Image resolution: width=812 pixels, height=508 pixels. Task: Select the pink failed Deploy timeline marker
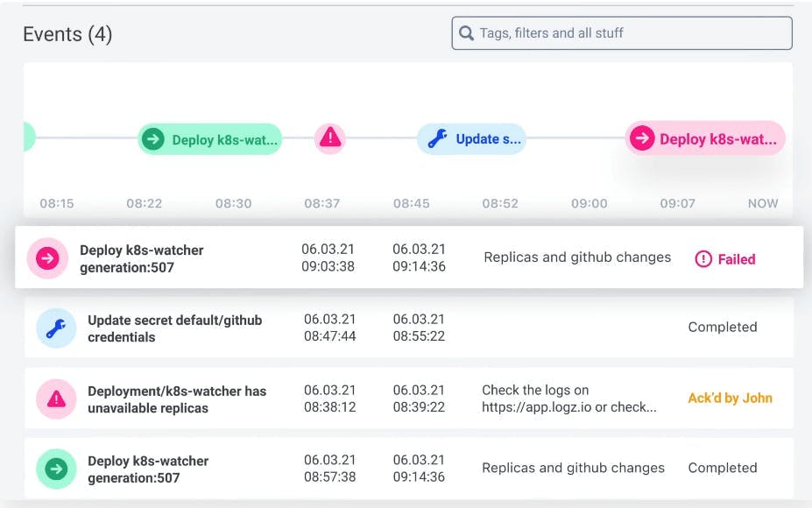(705, 138)
